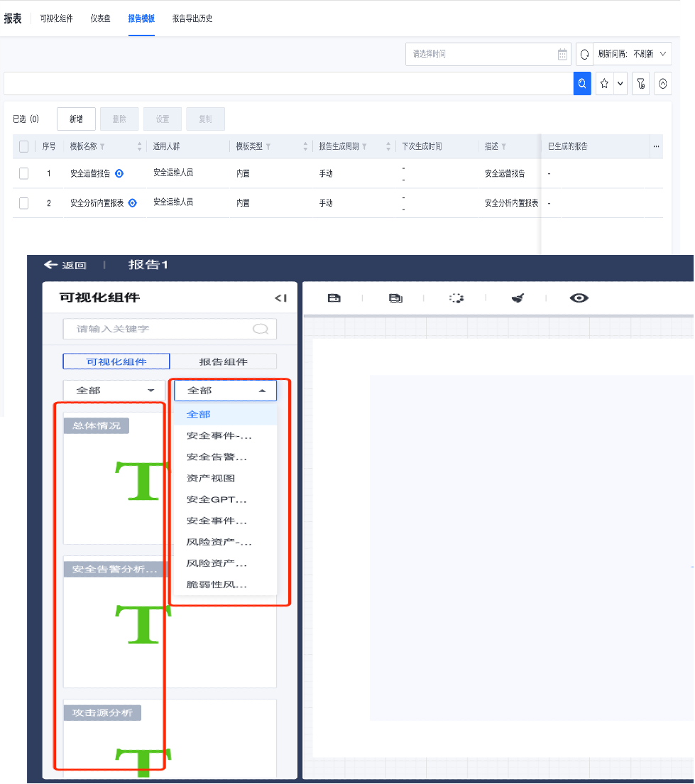Viewport: 695px width, 784px height.
Task: Click the circular collapse-up icon at toolbar end
Action: [662, 84]
